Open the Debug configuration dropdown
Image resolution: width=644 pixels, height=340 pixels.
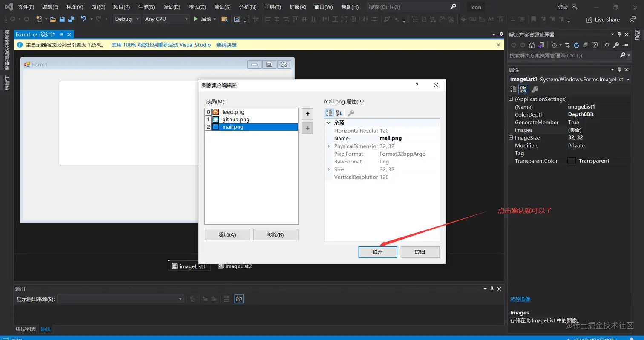click(x=127, y=19)
